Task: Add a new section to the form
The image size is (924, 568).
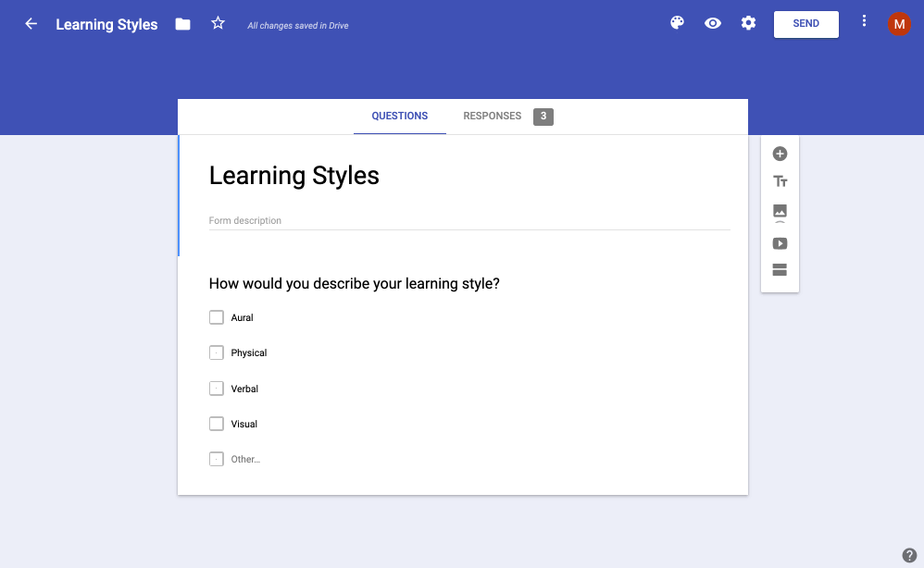Action: coord(780,270)
